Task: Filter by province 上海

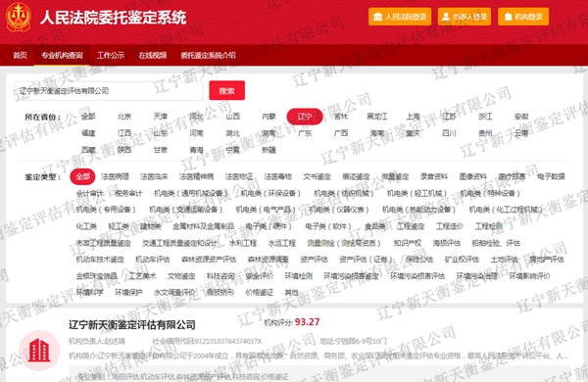Action: click(x=413, y=117)
